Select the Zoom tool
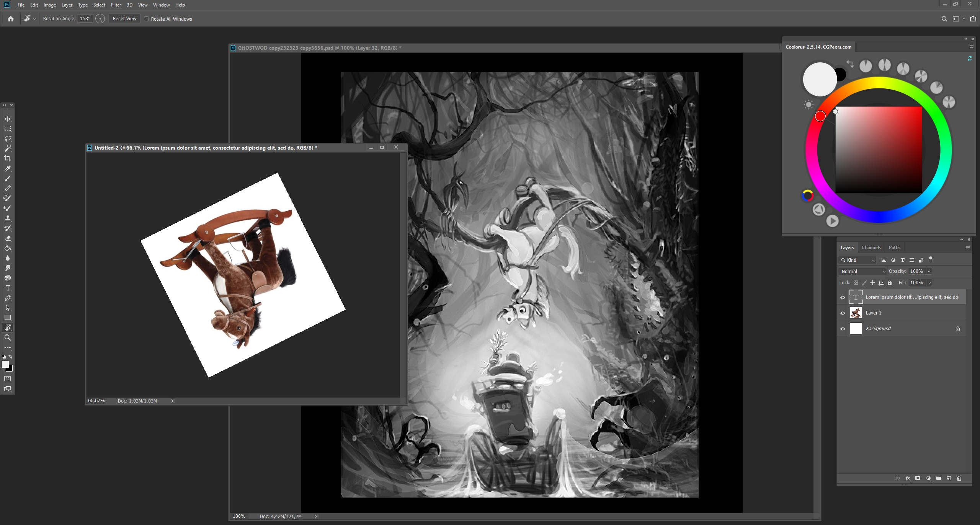The width and height of the screenshot is (980, 525). point(8,337)
